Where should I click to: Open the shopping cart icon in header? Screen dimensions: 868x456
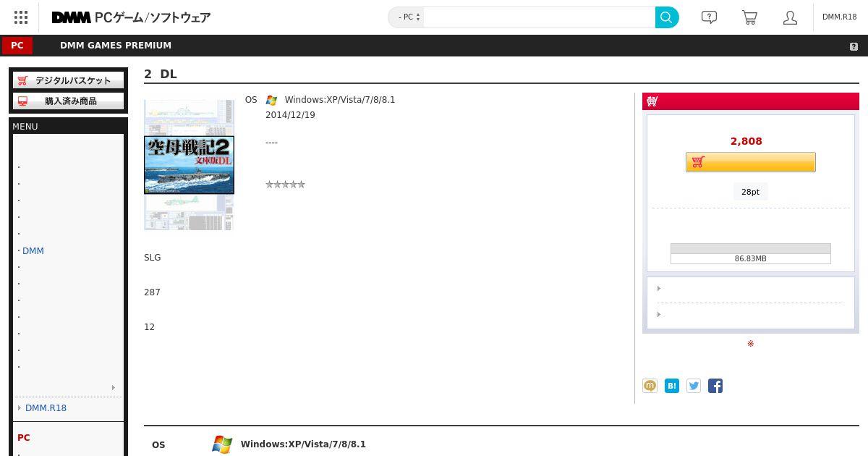click(750, 17)
